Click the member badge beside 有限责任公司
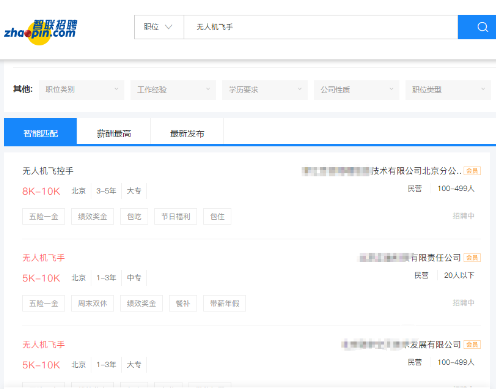Image resolution: width=497 pixels, height=389 pixels. point(472,258)
